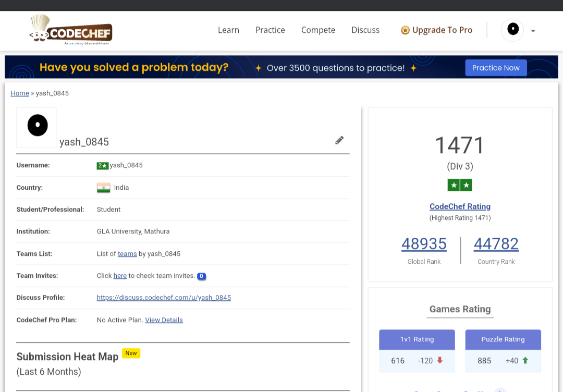Go to the Discuss menu item
The width and height of the screenshot is (563, 392).
click(x=365, y=30)
